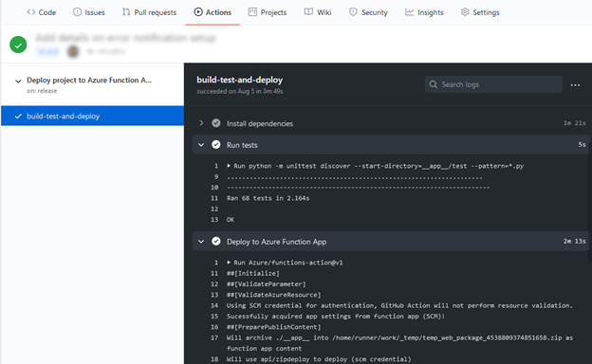This screenshot has width=592, height=364.
Task: Click the blurred committer avatar
Action: pos(73,51)
